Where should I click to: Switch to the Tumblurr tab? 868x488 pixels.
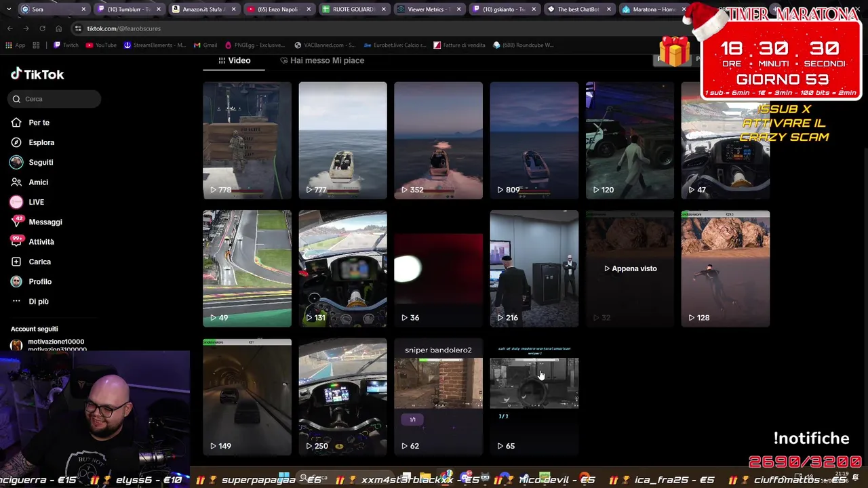pyautogui.click(x=129, y=9)
